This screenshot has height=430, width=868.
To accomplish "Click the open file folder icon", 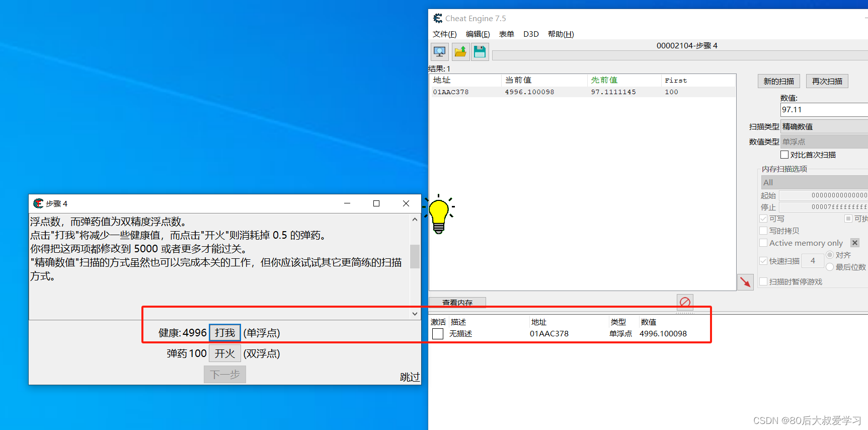I will (460, 51).
